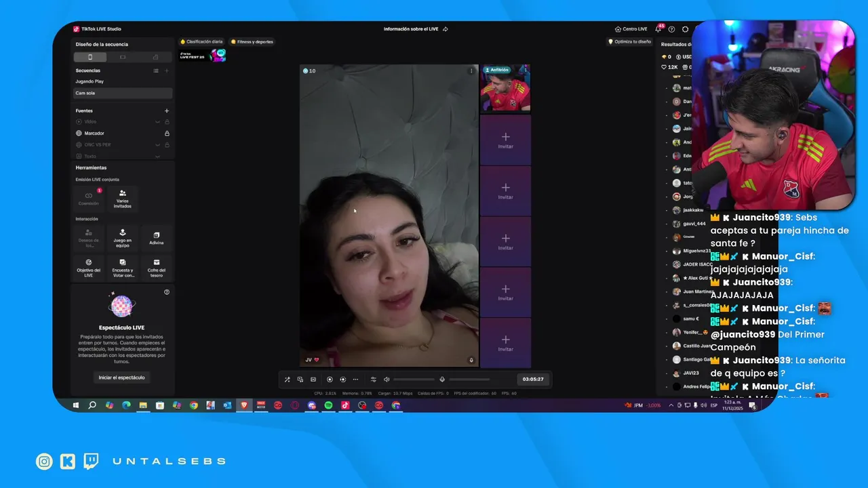The width and height of the screenshot is (868, 488).
Task: Click the screen overlay icon in toolbar
Action: tap(300, 380)
